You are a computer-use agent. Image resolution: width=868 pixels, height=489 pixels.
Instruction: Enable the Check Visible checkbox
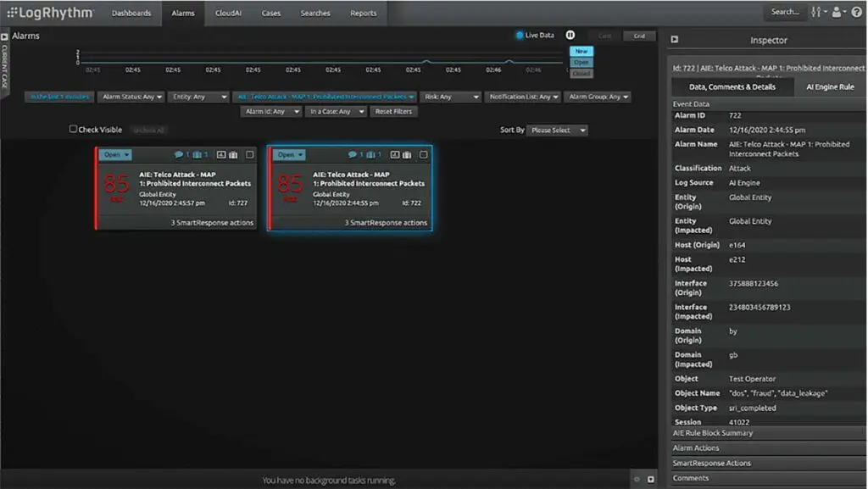click(x=74, y=128)
